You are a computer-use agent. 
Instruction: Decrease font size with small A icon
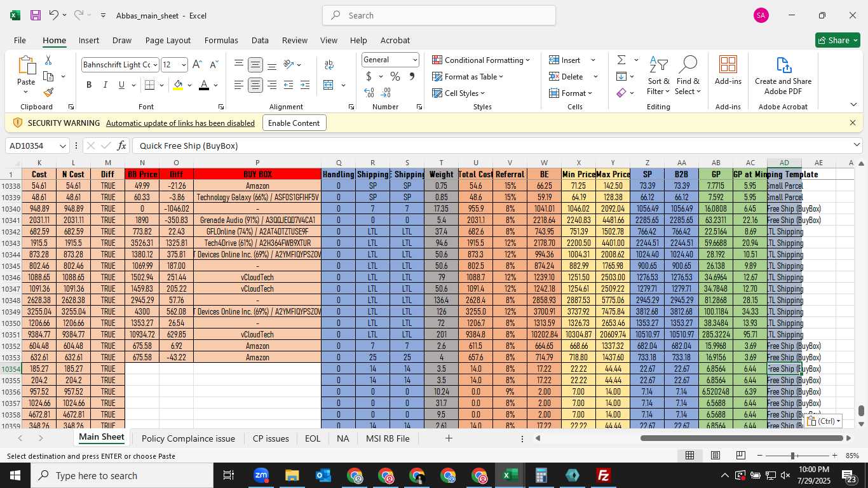214,65
